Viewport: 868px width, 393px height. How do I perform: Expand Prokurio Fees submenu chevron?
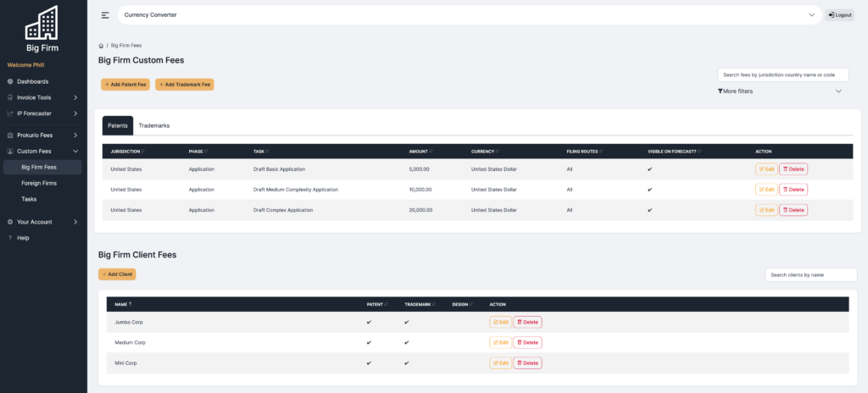click(x=75, y=135)
